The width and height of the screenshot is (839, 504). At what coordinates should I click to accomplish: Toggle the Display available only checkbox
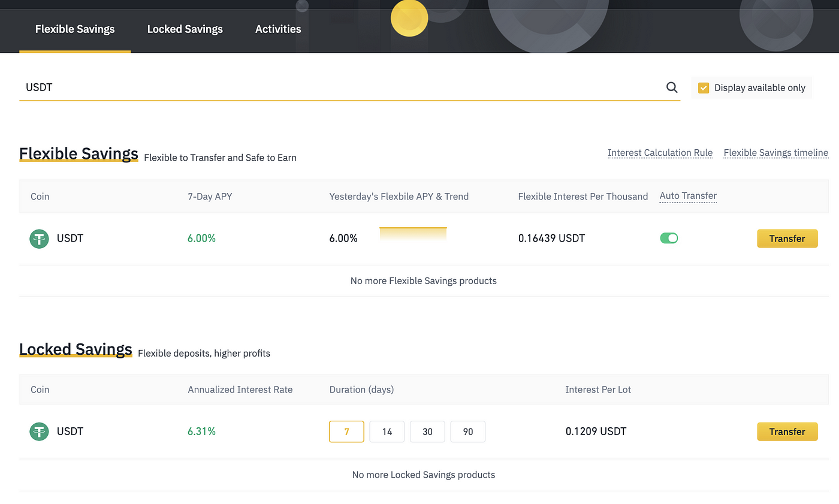click(x=704, y=88)
